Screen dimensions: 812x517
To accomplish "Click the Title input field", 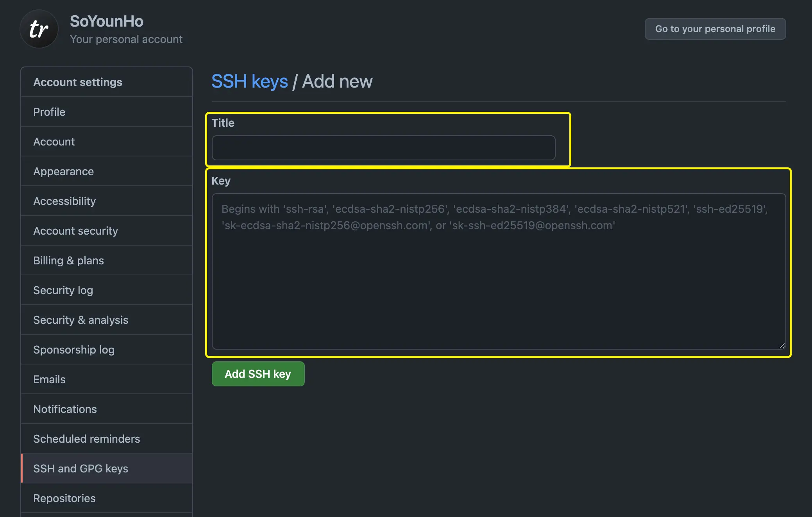I will point(383,148).
